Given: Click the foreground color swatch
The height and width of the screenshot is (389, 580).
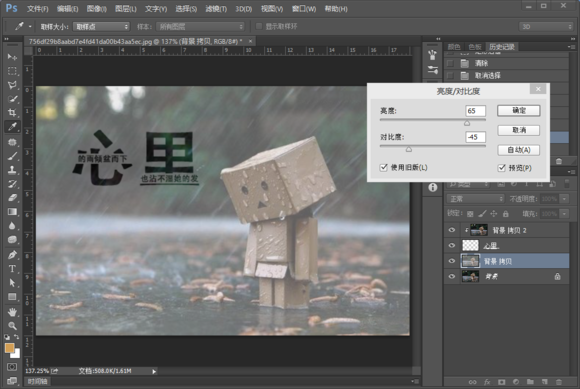Looking at the screenshot, I should (9, 348).
